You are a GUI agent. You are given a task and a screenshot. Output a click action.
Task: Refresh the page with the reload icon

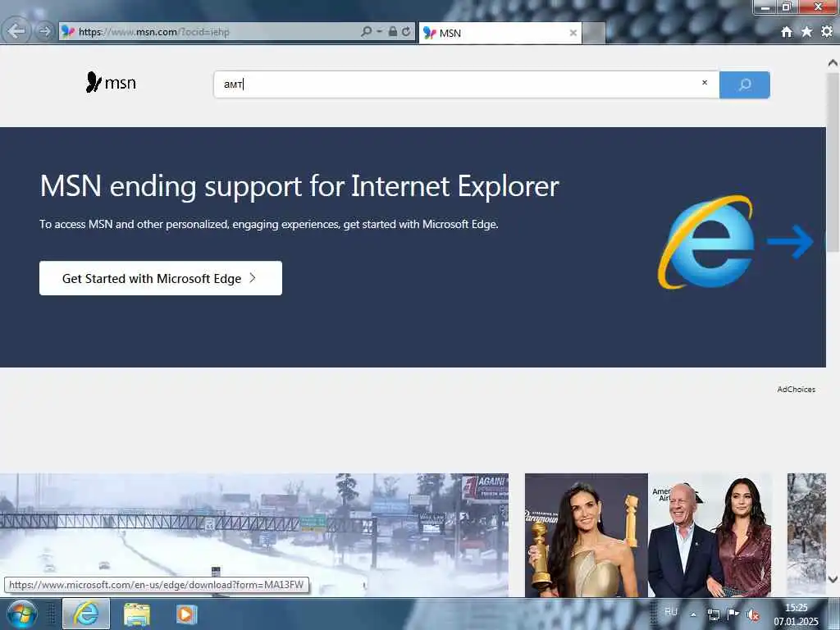coord(406,32)
